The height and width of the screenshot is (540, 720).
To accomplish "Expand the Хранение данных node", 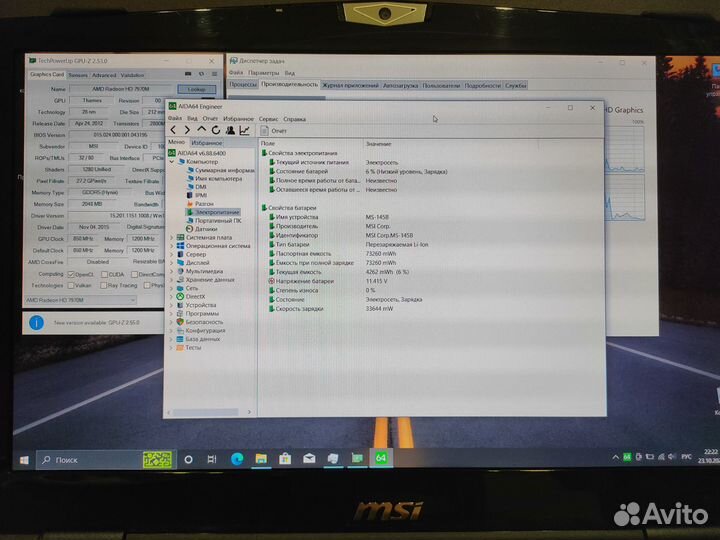I will pyautogui.click(x=172, y=280).
